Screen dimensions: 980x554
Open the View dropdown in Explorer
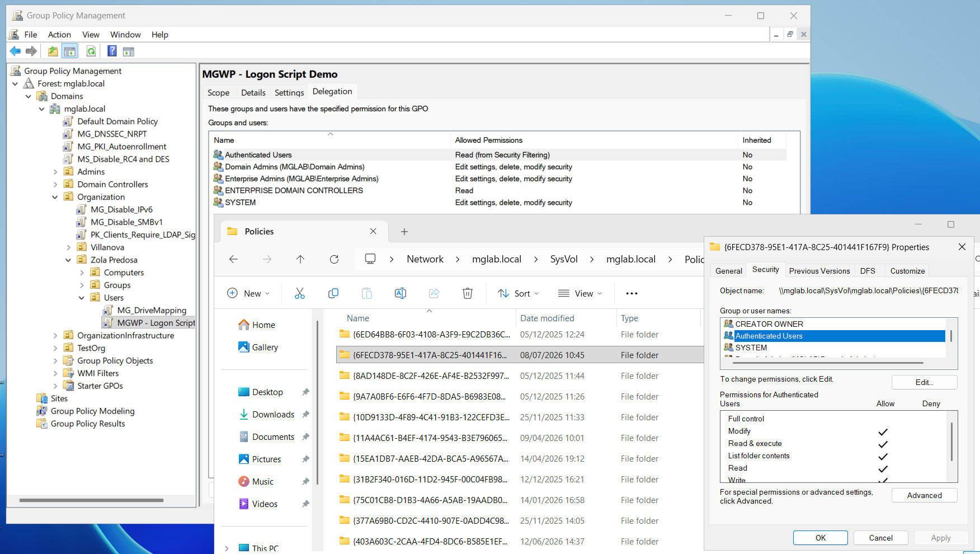(x=580, y=293)
